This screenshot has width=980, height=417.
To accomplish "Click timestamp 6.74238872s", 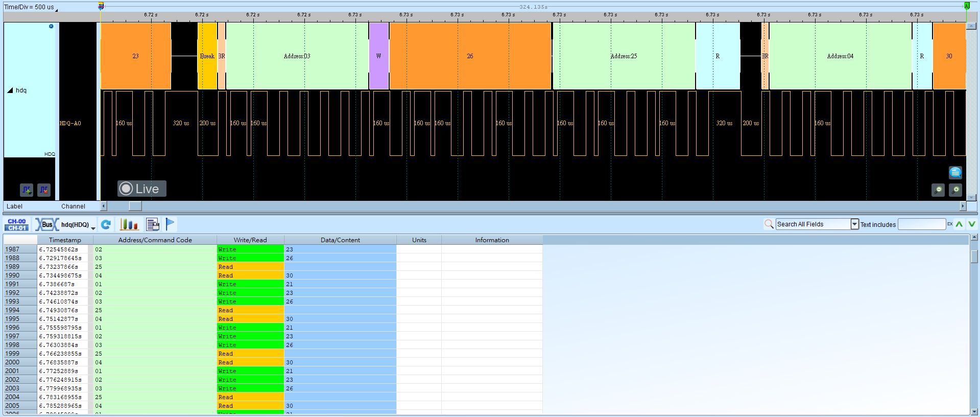I will point(59,293).
